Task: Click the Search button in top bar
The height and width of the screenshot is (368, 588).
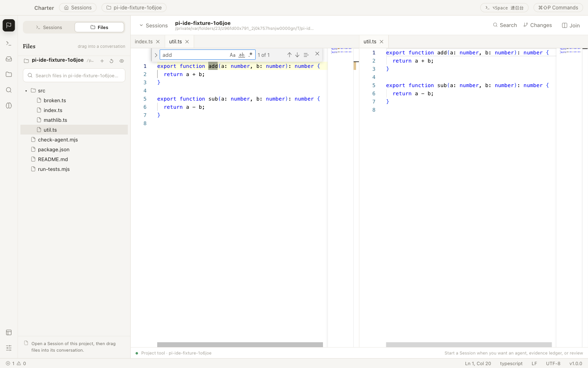Action: [505, 25]
